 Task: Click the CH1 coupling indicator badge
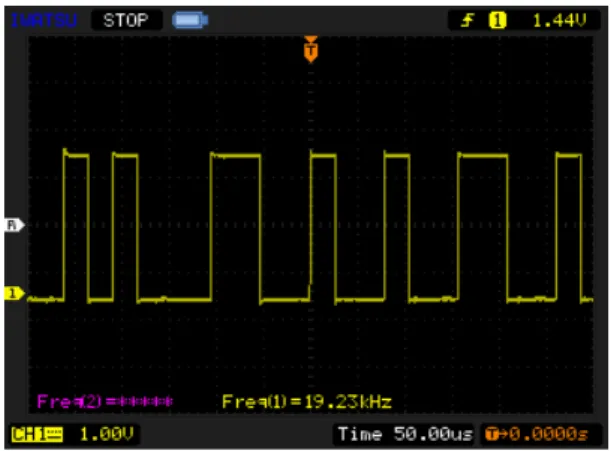point(37,434)
